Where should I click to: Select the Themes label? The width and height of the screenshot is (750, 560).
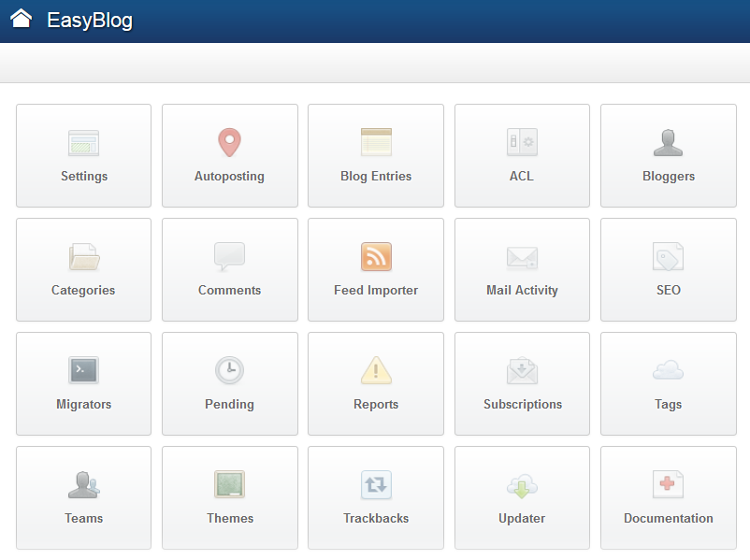tap(230, 518)
